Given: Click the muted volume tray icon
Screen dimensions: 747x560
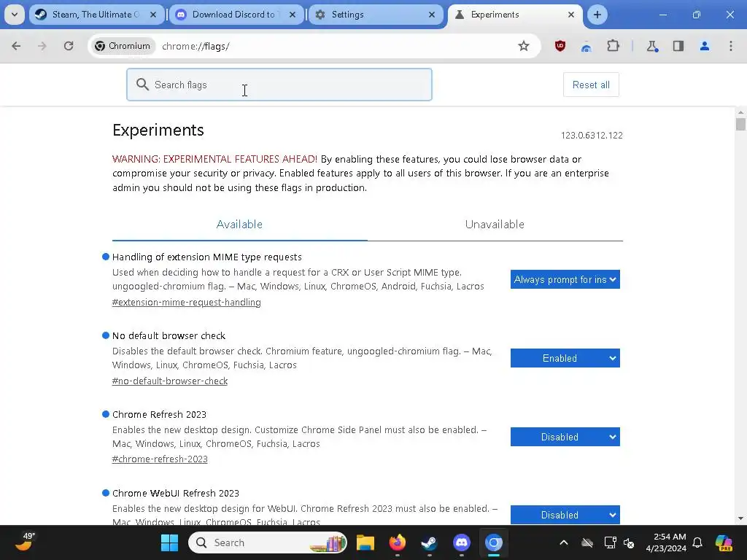Looking at the screenshot, I should 629,542.
